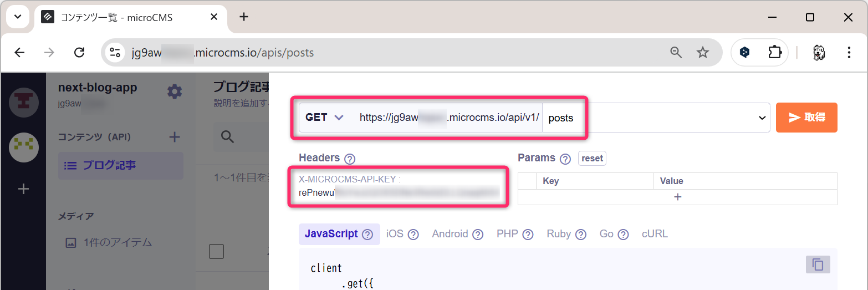Open ブログ記事 in the sidebar

tap(109, 165)
